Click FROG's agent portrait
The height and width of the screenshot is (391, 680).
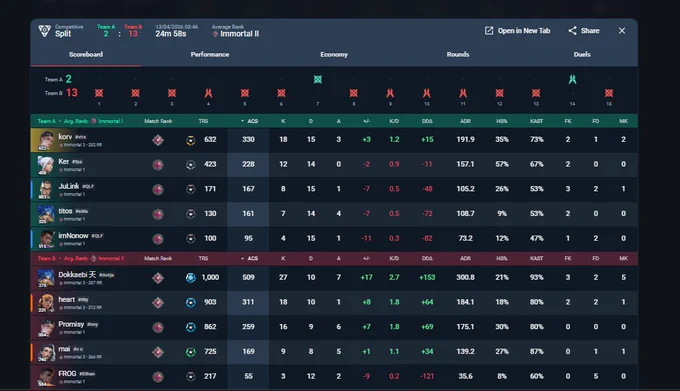coord(46,377)
